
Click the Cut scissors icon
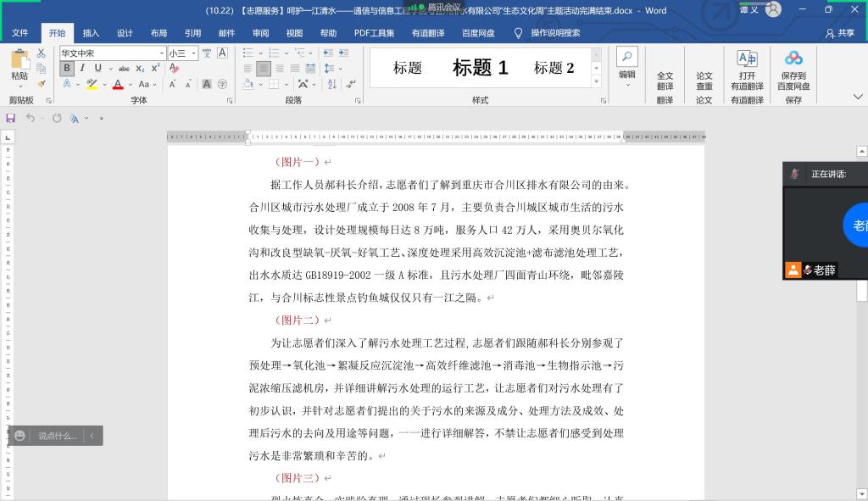[41, 53]
